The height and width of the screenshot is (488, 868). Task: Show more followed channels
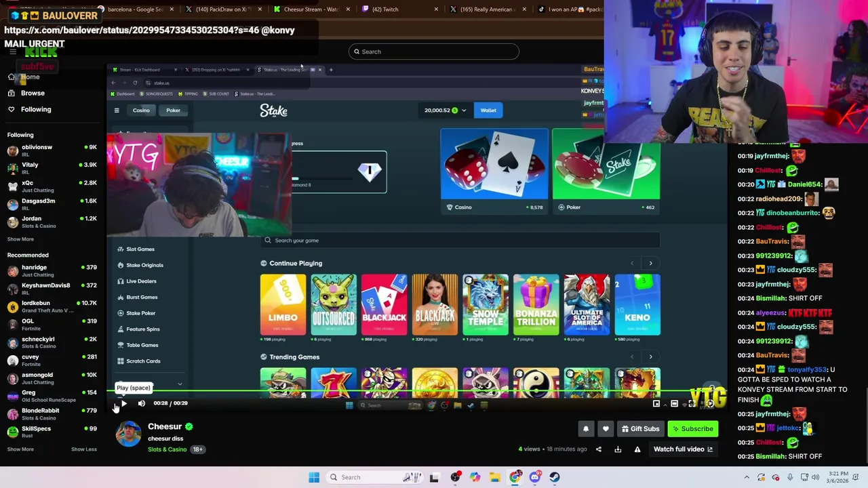[x=20, y=239]
